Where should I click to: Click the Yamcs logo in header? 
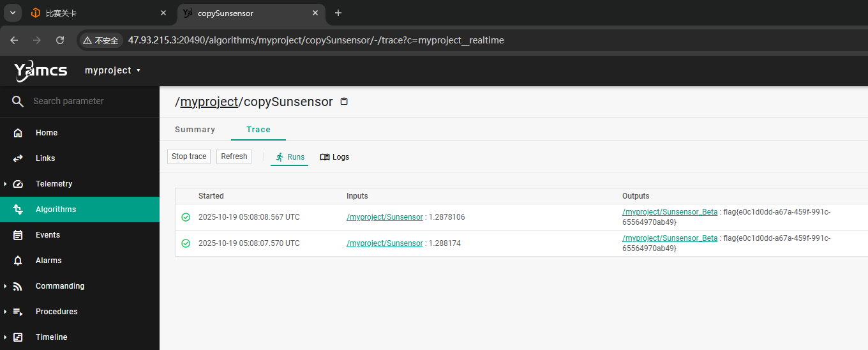[x=41, y=71]
